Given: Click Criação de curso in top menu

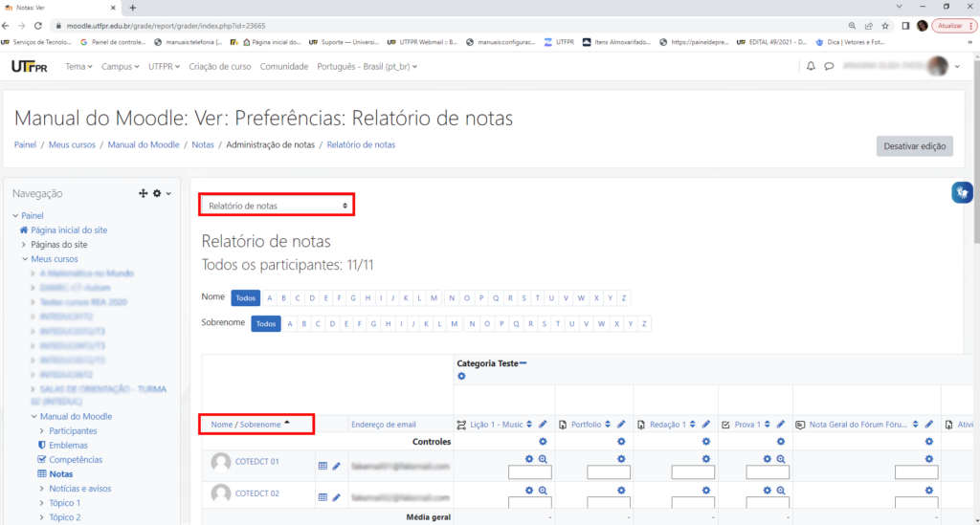Looking at the screenshot, I should [x=220, y=66].
